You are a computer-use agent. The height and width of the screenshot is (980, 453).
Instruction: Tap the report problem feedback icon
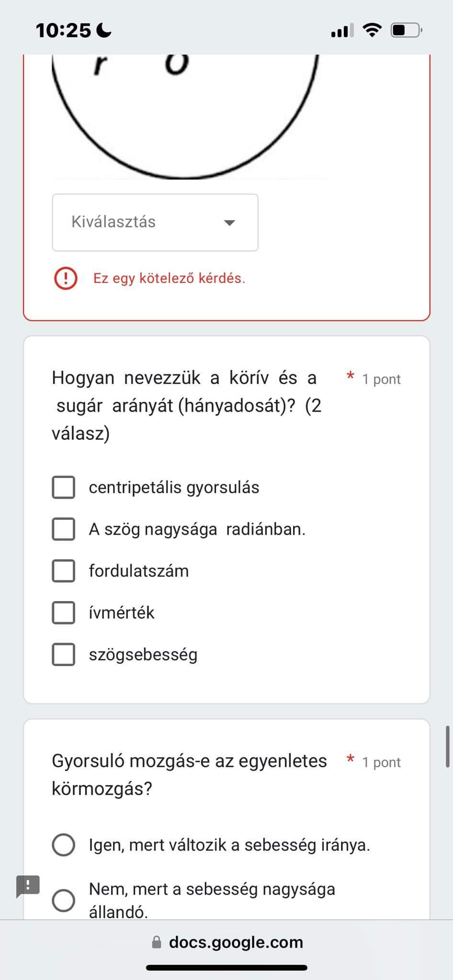point(28,886)
